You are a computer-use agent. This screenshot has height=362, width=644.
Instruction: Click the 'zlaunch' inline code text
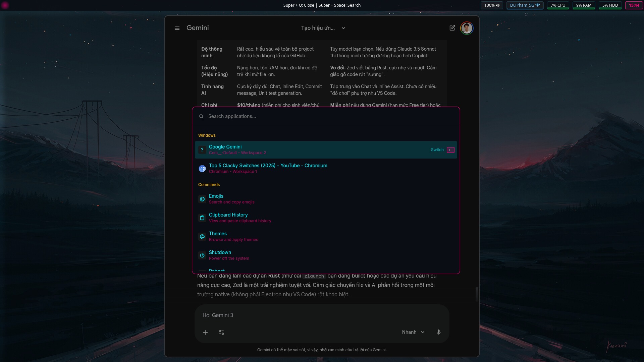(314, 276)
